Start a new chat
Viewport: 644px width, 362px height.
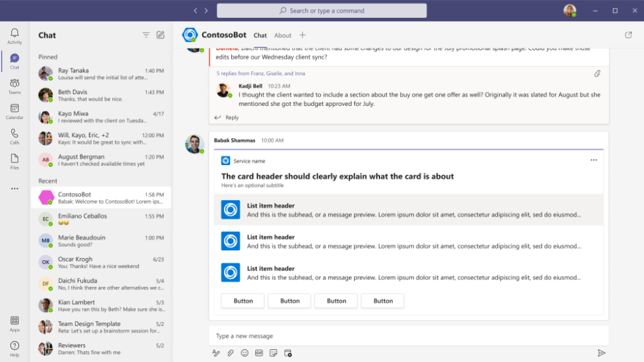[x=160, y=35]
